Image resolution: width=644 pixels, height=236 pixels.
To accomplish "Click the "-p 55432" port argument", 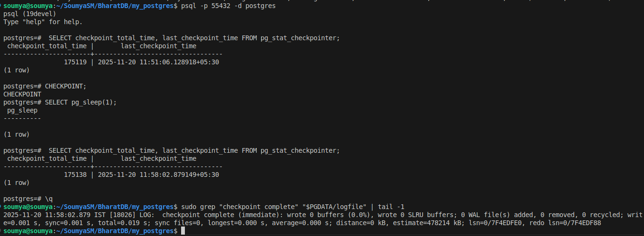I will pyautogui.click(x=215, y=6).
